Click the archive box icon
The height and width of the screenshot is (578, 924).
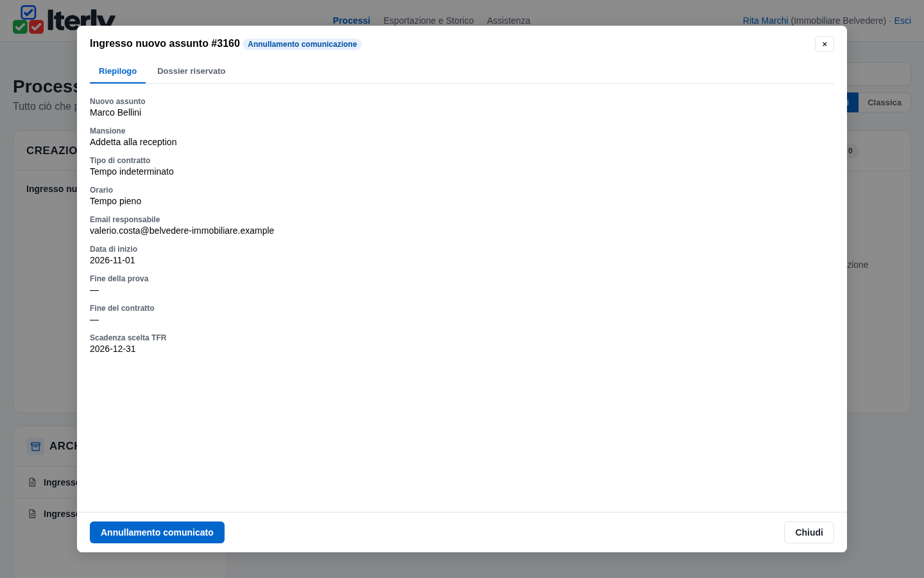coord(35,446)
